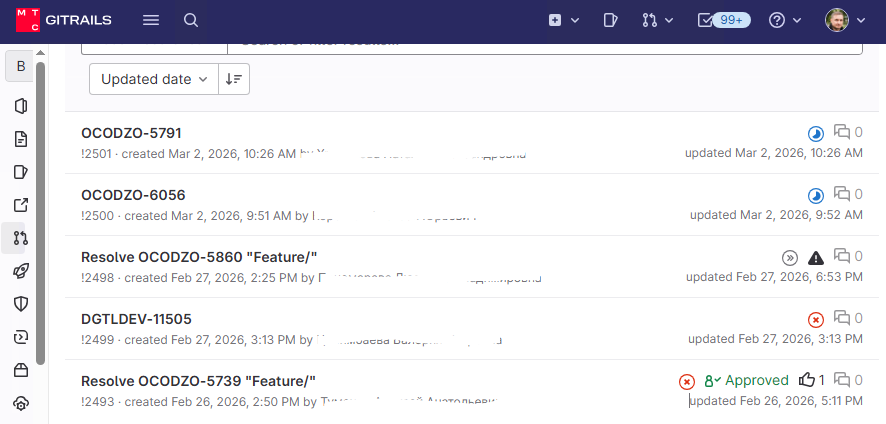View running pipeline status for OCODZO-6056

[815, 196]
